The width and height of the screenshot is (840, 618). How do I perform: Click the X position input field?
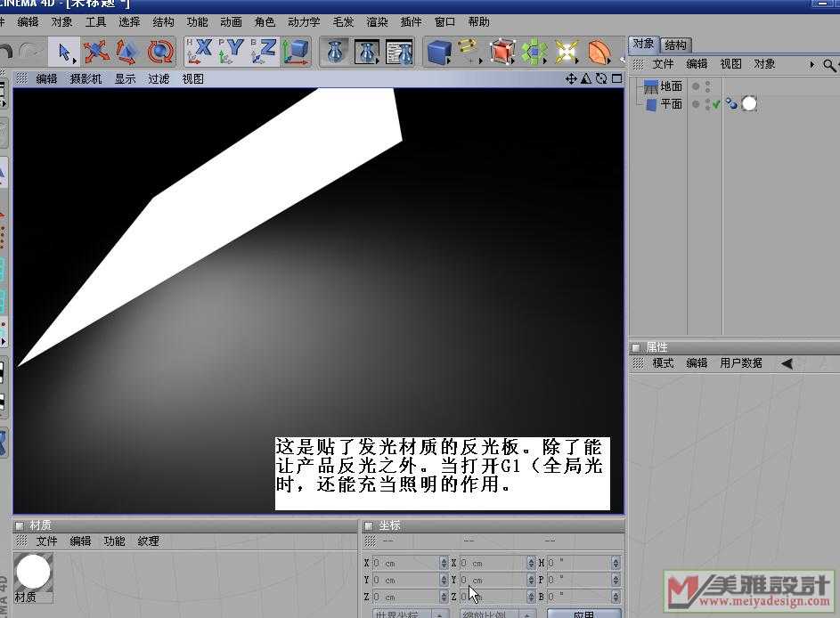coord(406,564)
